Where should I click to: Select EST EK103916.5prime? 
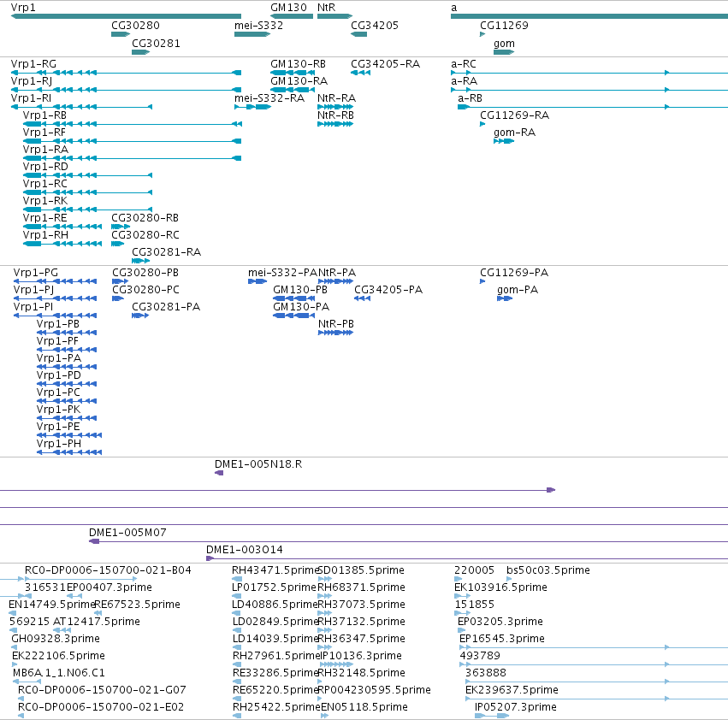click(x=463, y=596)
